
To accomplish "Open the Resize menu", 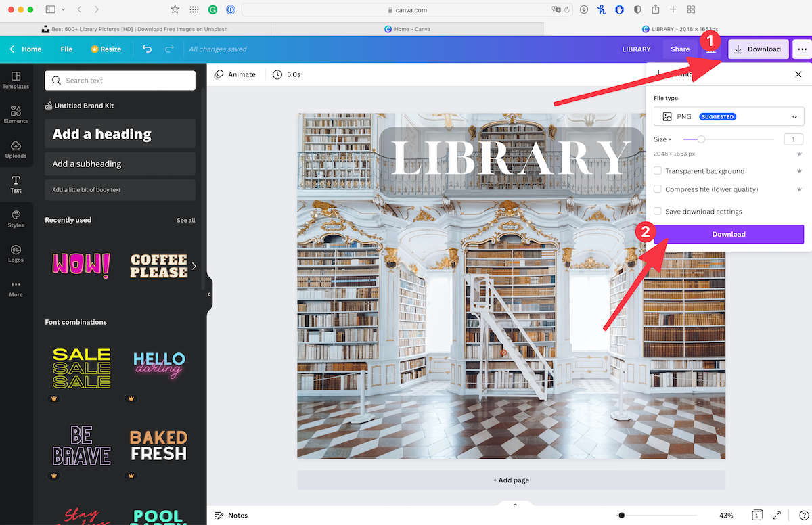I will click(x=106, y=49).
